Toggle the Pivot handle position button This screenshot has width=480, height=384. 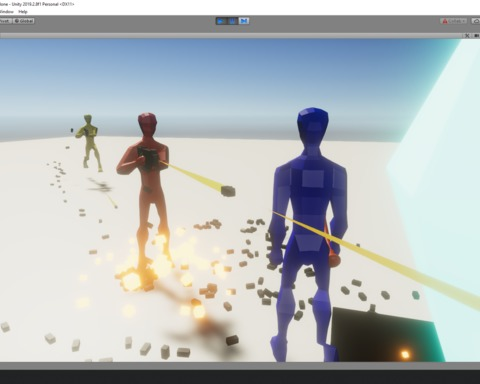(x=5, y=21)
